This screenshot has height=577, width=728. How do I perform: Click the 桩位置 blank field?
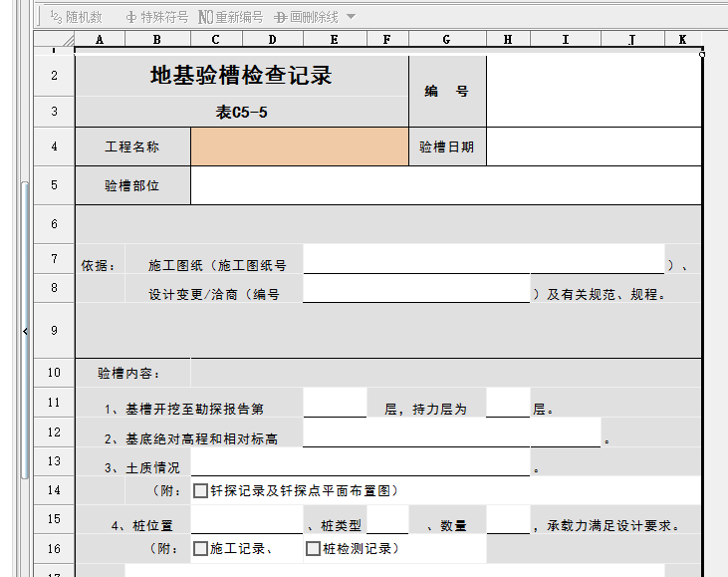(x=246, y=522)
